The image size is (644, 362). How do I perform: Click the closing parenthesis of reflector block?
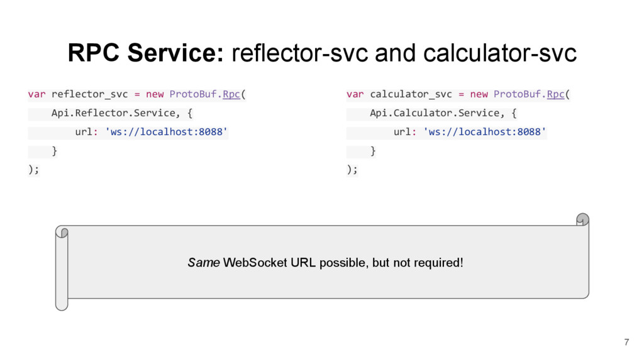click(31, 169)
